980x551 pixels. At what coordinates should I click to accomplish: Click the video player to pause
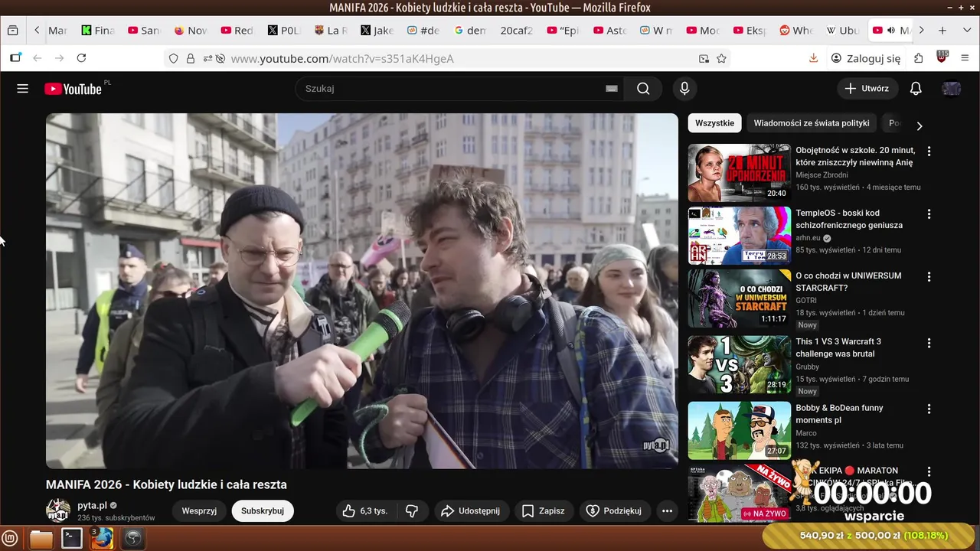point(362,291)
